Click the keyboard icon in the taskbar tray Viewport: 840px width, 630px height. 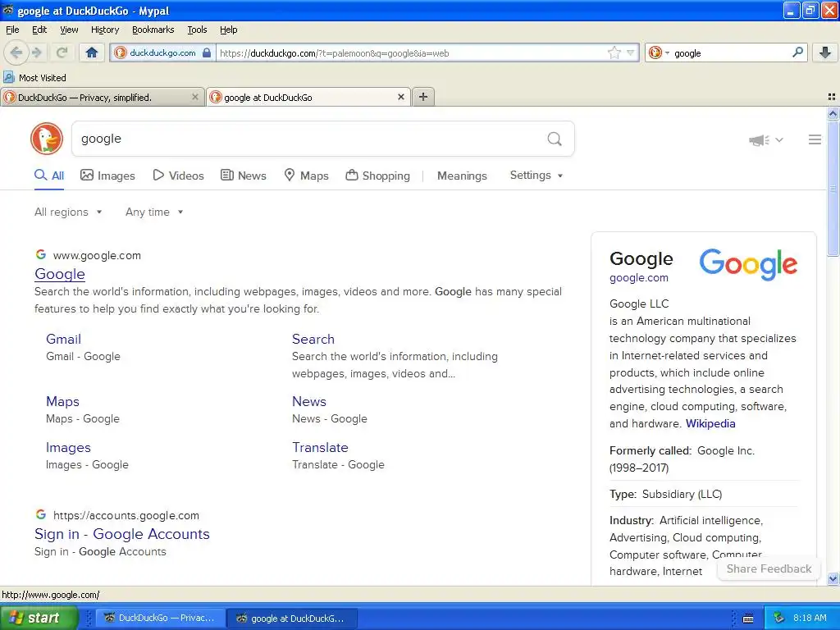[748, 619]
